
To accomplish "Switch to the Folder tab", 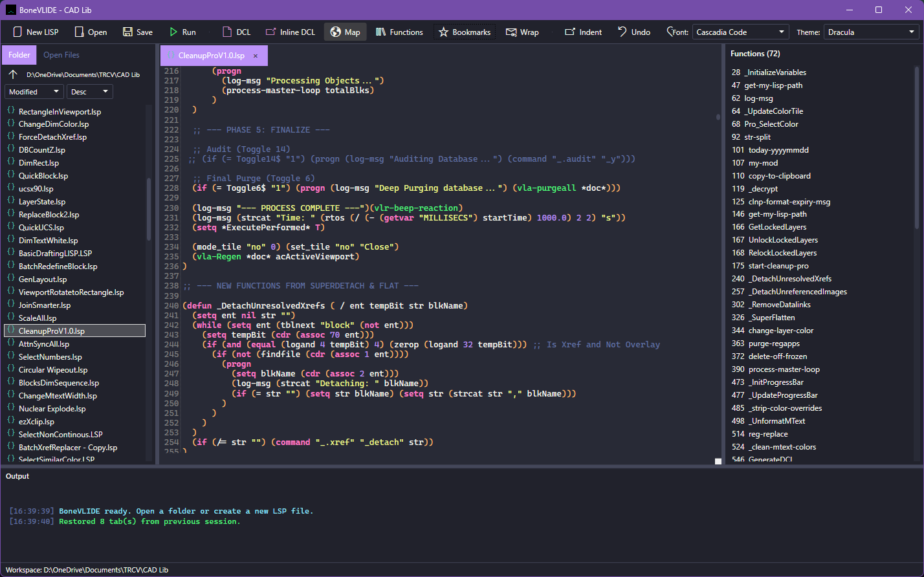I will [x=19, y=55].
